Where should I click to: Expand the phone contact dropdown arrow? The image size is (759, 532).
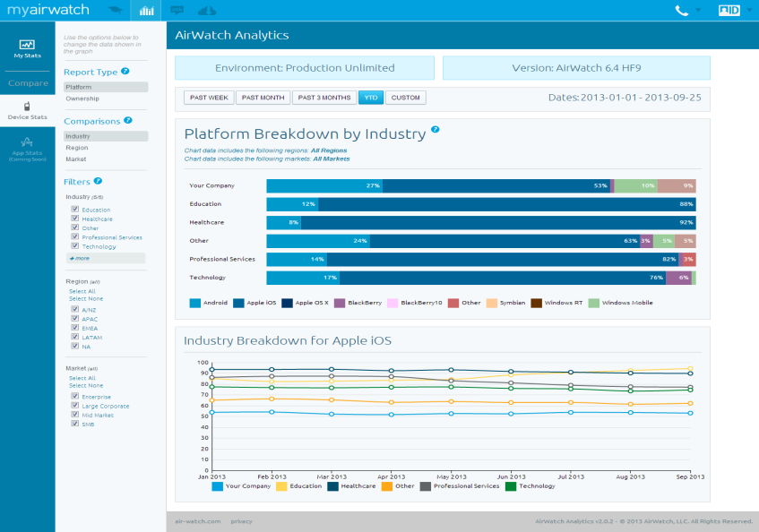point(698,10)
